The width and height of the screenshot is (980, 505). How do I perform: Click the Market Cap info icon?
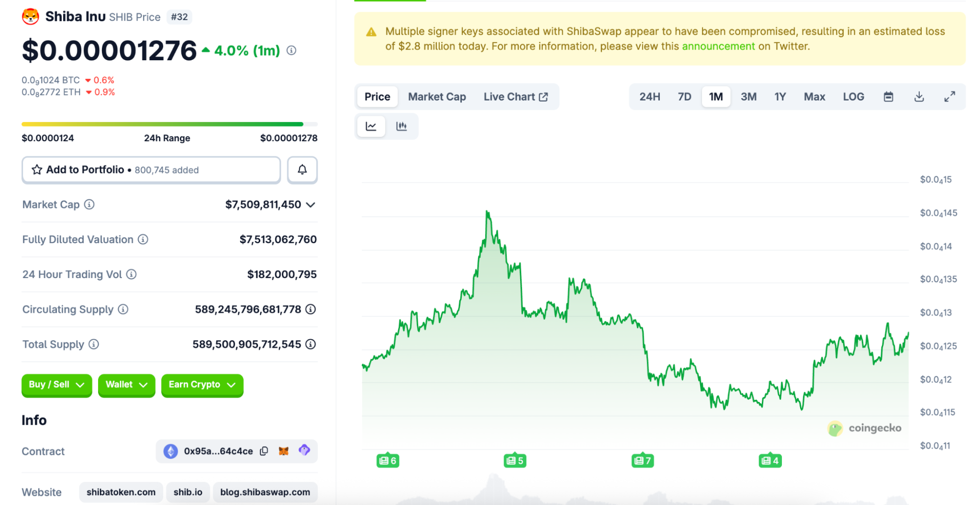point(89,204)
